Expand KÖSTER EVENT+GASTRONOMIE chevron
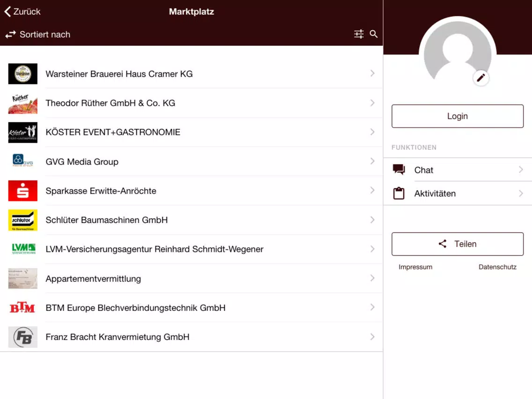 (372, 132)
